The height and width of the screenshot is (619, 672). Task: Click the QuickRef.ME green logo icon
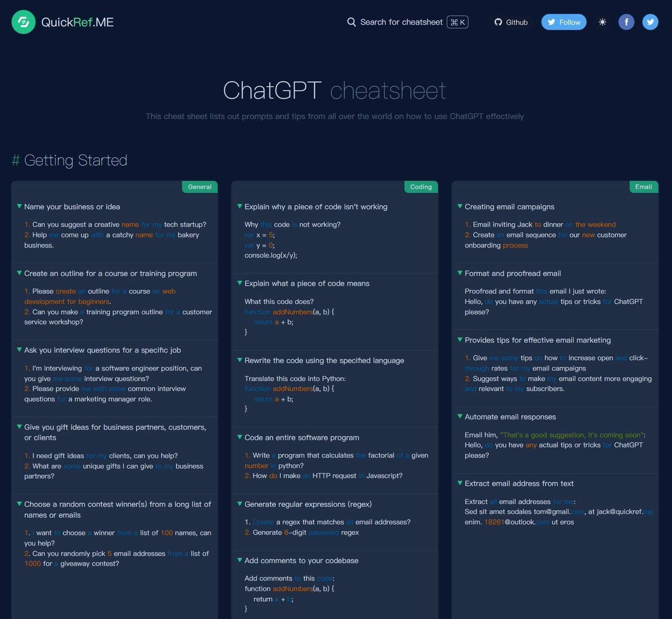point(24,22)
